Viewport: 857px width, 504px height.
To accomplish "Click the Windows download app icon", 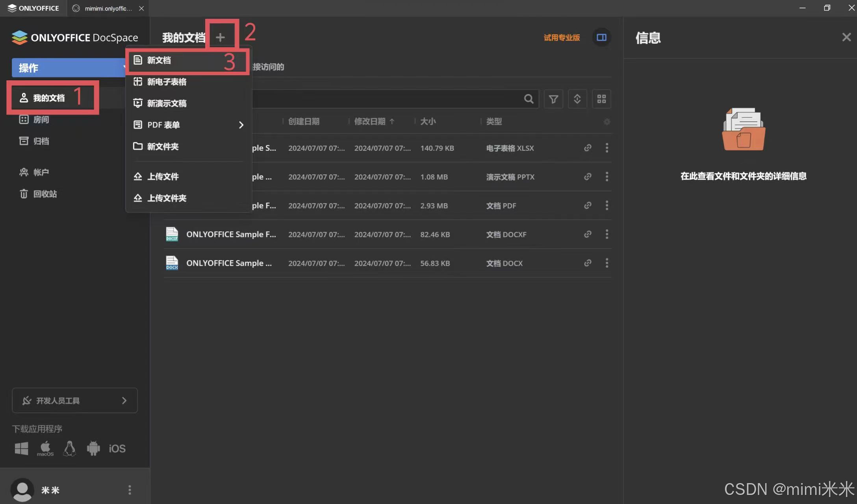I will pos(21,448).
